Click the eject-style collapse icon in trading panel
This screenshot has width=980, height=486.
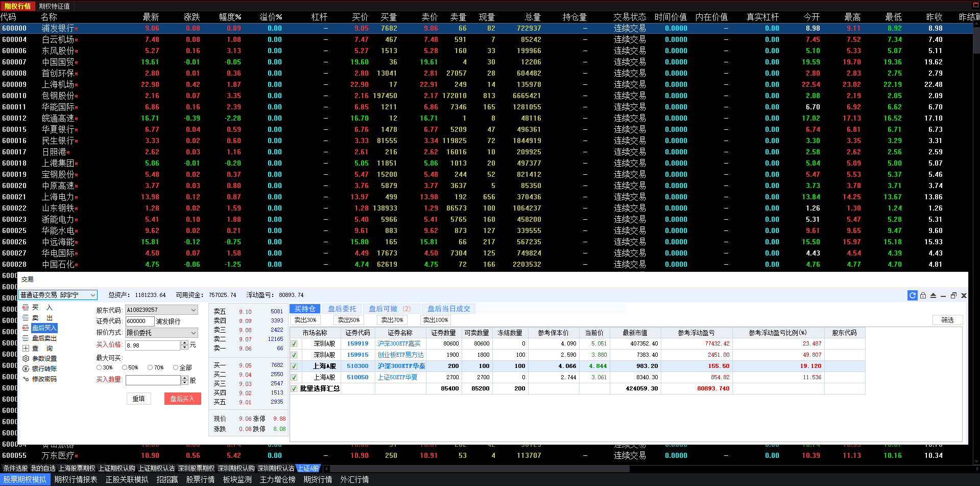coord(933,295)
